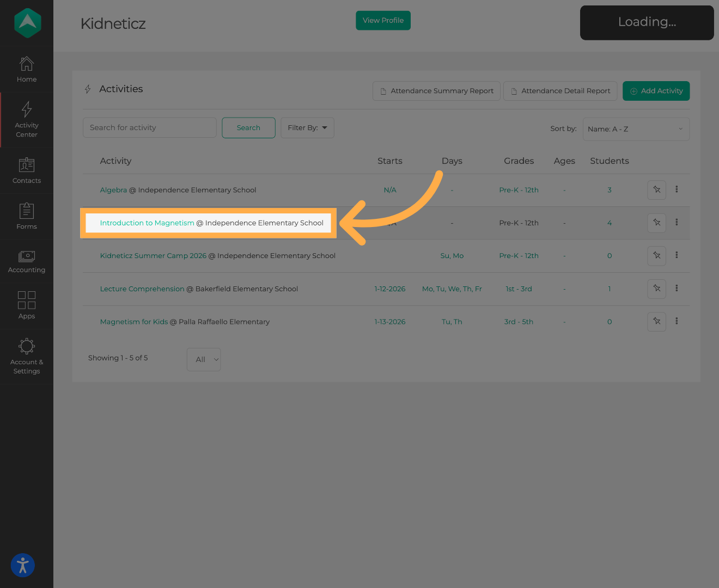Go to Home in the sidebar
Viewport: 719px width, 588px height.
[27, 70]
